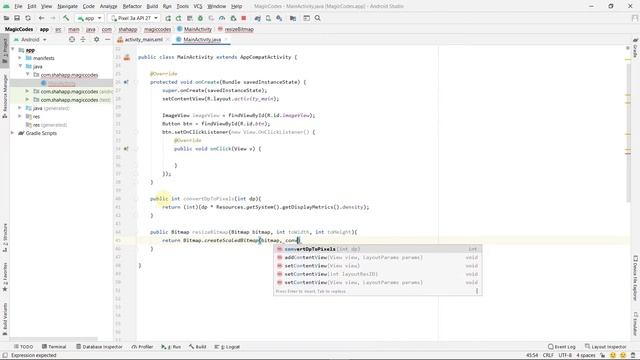
Task: Expand the res folder
Action: 20,116
